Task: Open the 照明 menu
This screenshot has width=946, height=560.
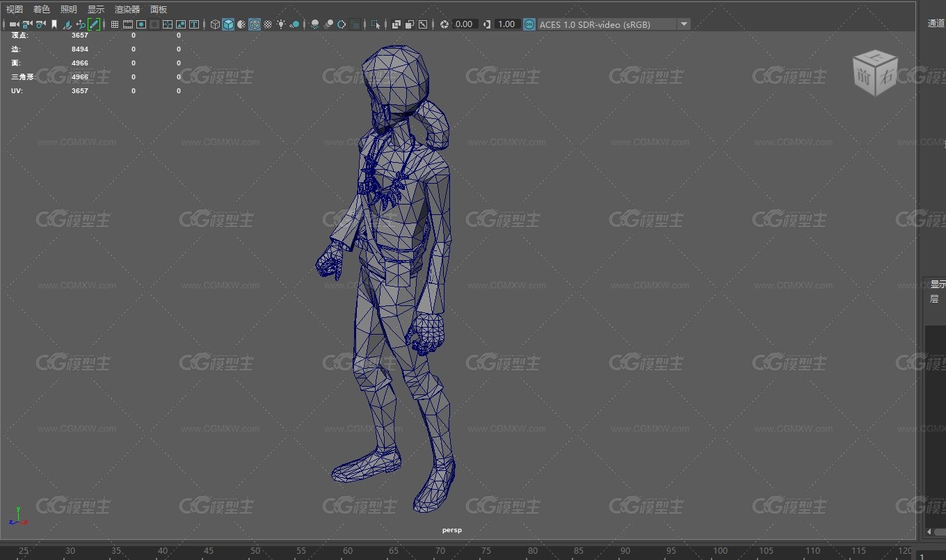Action: 69,9
